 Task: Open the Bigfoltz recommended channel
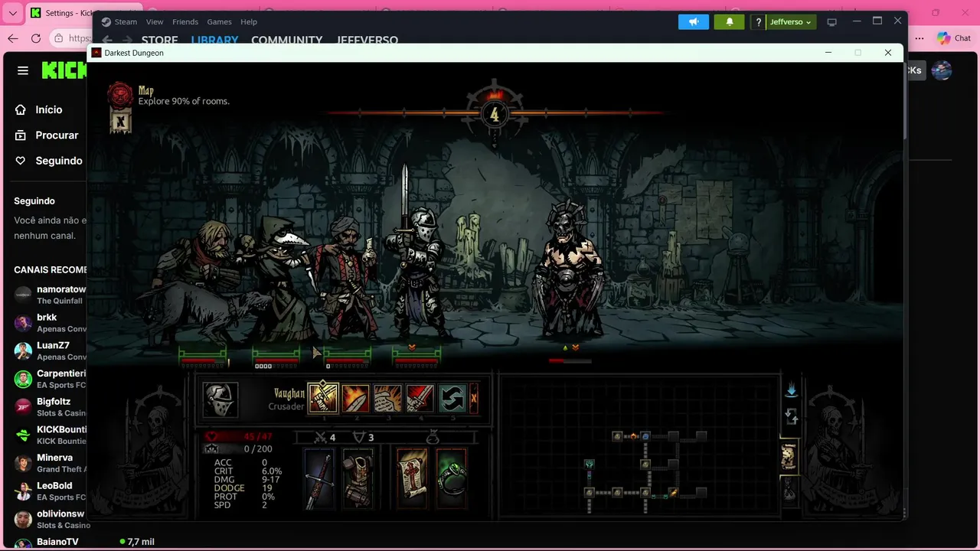click(x=51, y=406)
